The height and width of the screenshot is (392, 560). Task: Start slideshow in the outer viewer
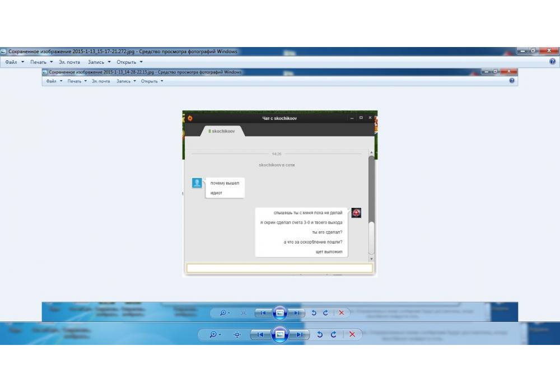(279, 334)
